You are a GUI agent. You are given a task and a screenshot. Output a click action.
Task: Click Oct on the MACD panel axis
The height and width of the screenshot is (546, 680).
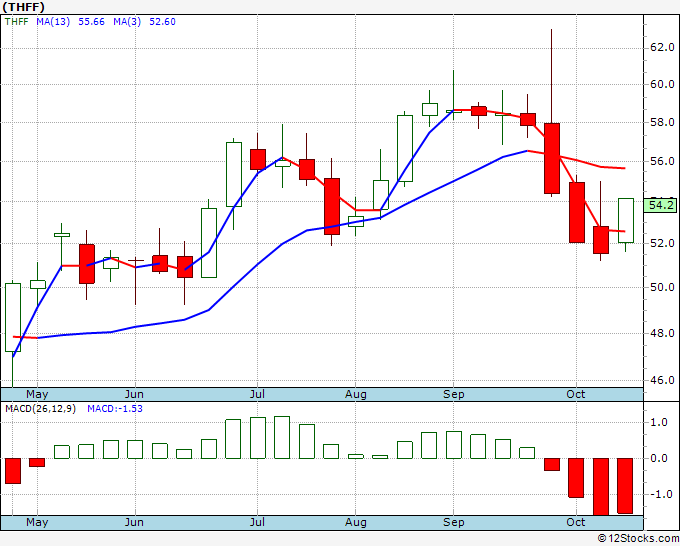575,522
